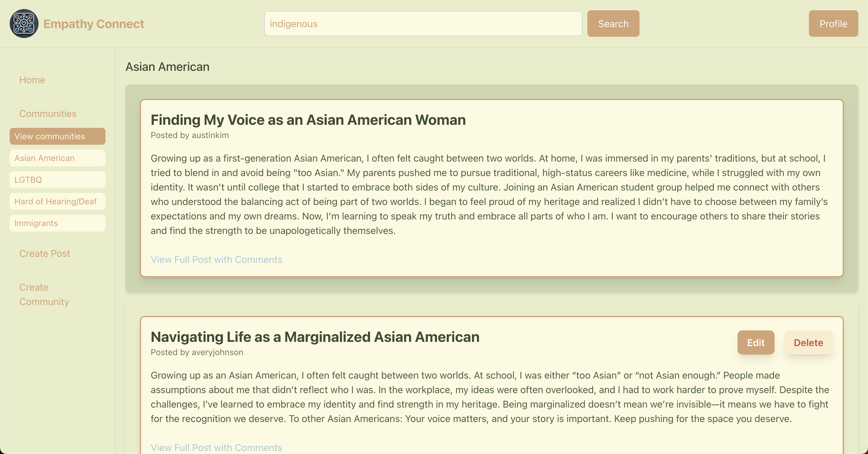The image size is (868, 454).
Task: View full post by averyjohnson with comments
Action: (x=216, y=447)
